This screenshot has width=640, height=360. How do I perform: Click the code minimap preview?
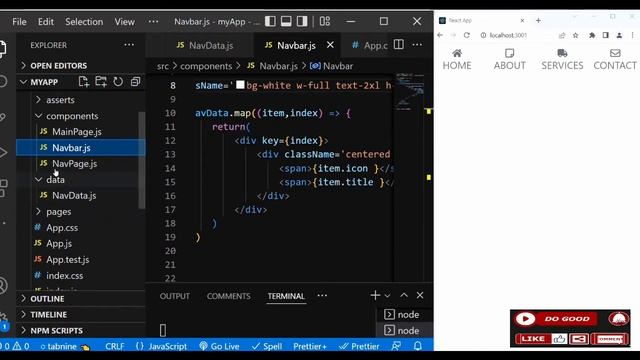pos(409,92)
